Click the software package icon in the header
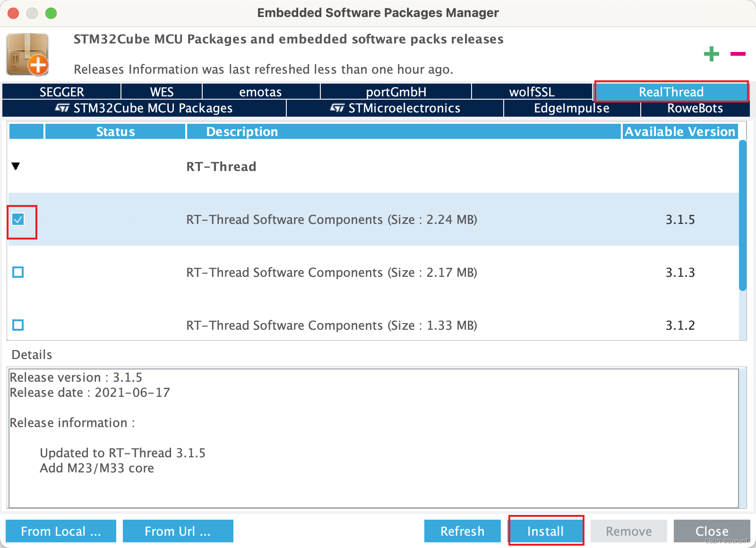This screenshot has width=756, height=548. coord(26,54)
